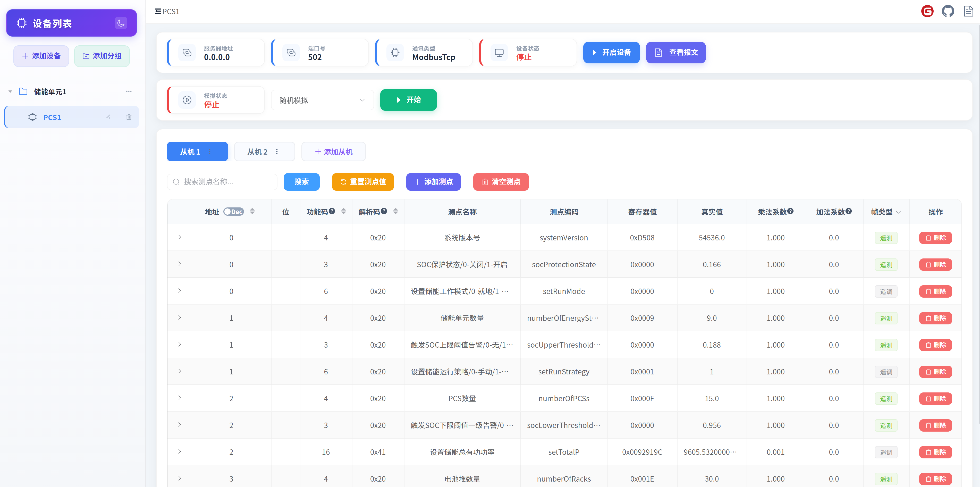Click the 添加从机 tab
The image size is (980, 487).
point(333,152)
